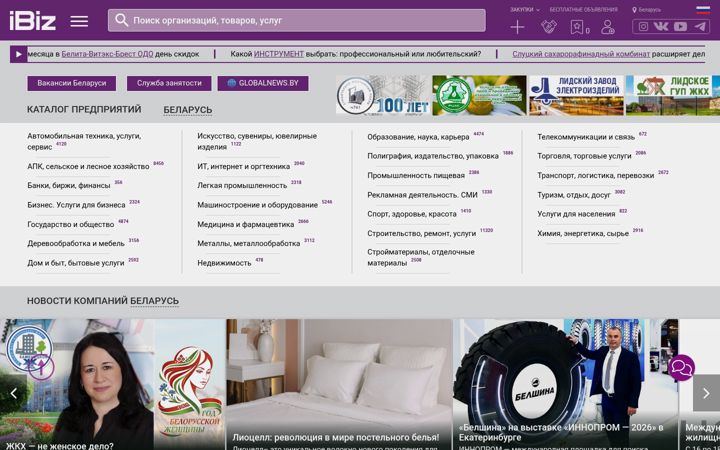The image size is (720, 450).
Task: Go to previous news slide arrow
Action: [13, 393]
